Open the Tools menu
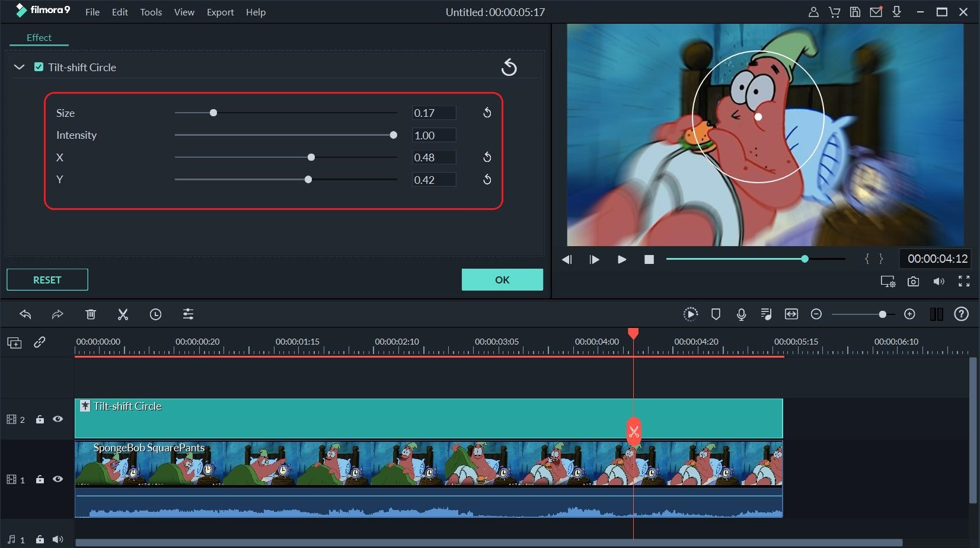The width and height of the screenshot is (980, 548). [x=151, y=12]
